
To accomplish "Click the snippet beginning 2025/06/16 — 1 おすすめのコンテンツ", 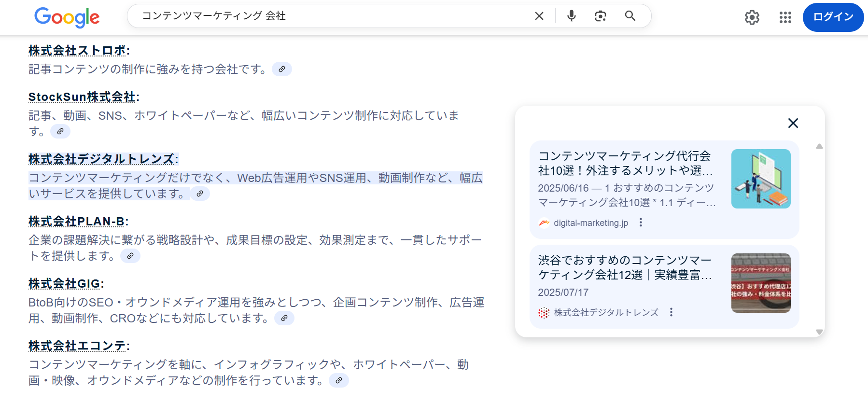I will 627,195.
